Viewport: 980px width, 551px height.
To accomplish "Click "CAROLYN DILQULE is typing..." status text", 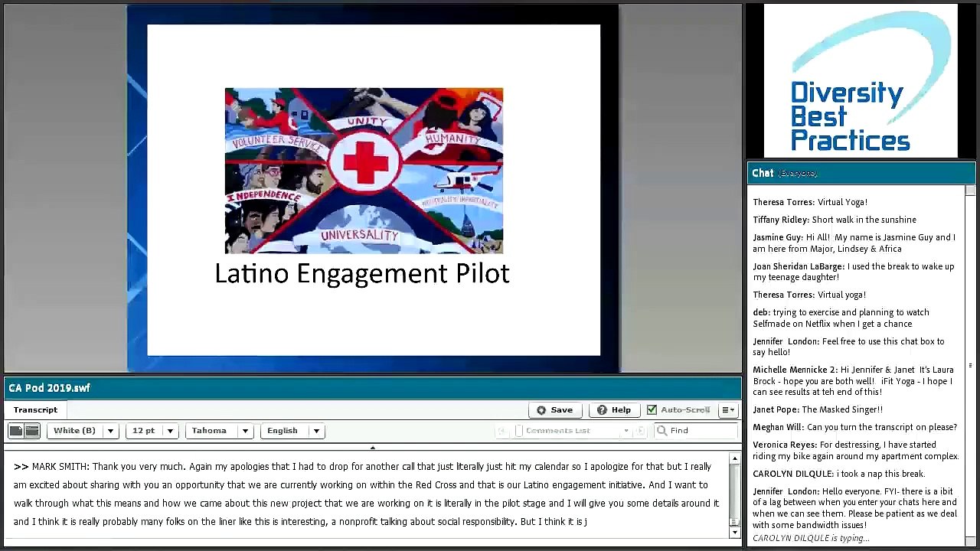I will (811, 538).
